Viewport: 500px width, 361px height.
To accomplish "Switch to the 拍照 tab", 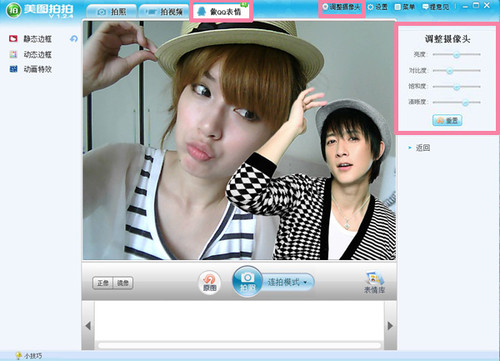I will tap(112, 12).
